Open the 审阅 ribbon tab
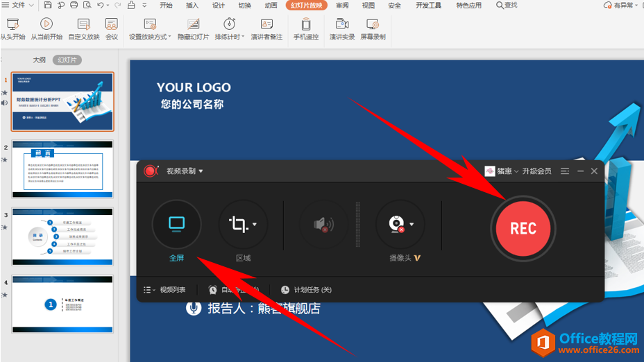This screenshot has height=362, width=644. click(342, 6)
